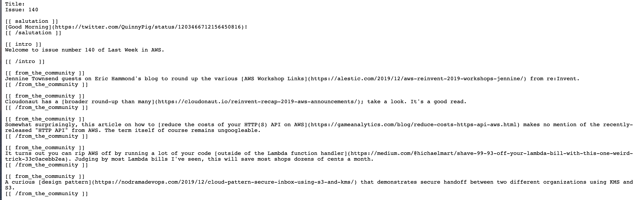644x200 pixels.
Task: Click the words 'broader round-up than many'
Action: pos(108,102)
